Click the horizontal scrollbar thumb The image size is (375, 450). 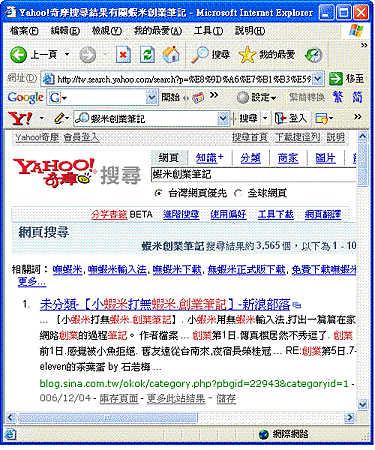tap(107, 417)
